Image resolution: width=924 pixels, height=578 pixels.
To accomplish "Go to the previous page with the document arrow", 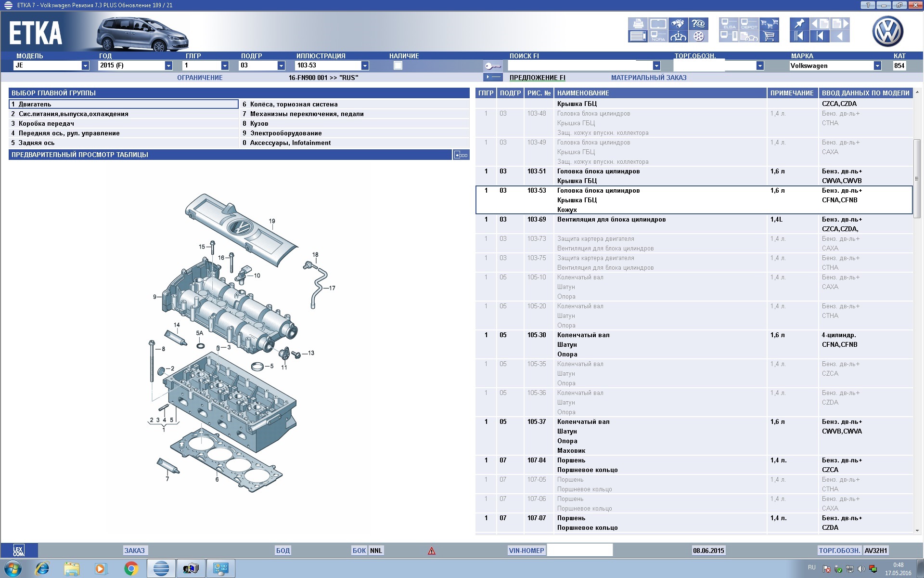I will (x=820, y=24).
